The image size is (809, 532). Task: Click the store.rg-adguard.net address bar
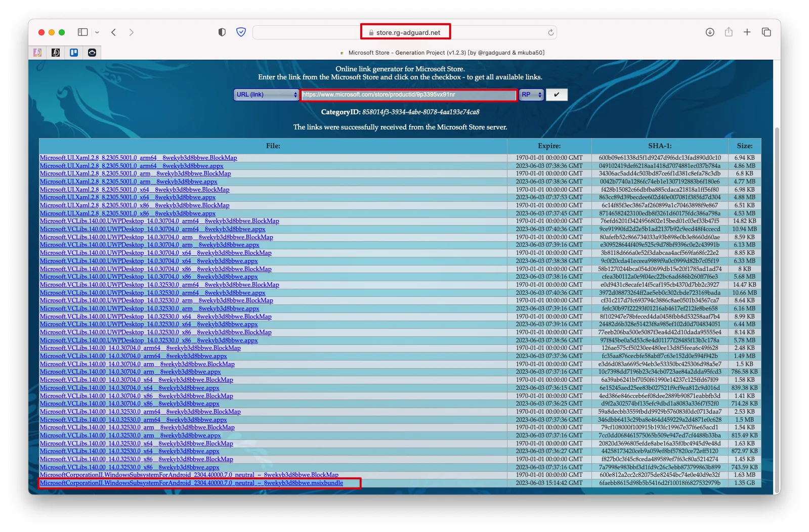405,32
